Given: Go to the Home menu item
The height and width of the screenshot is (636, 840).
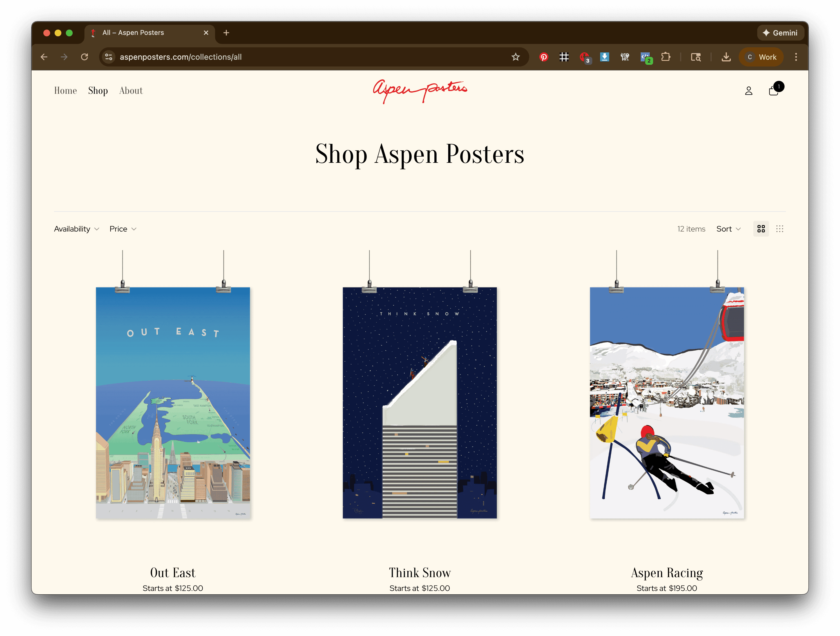Looking at the screenshot, I should click(x=65, y=90).
